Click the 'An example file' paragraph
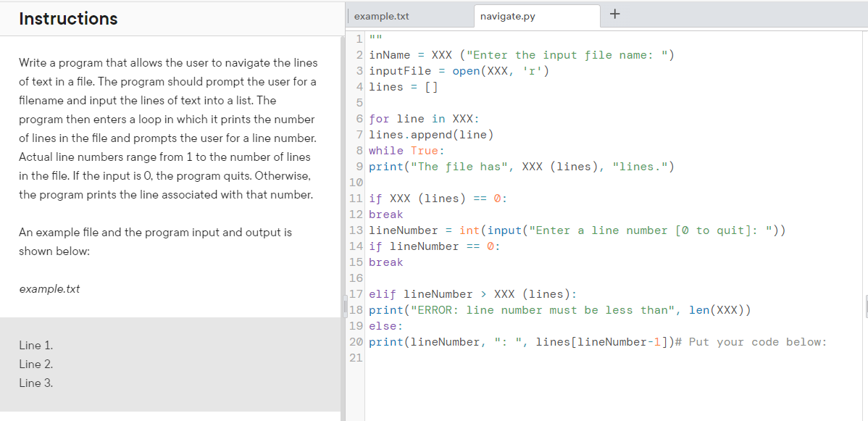This screenshot has width=868, height=421. (x=155, y=242)
